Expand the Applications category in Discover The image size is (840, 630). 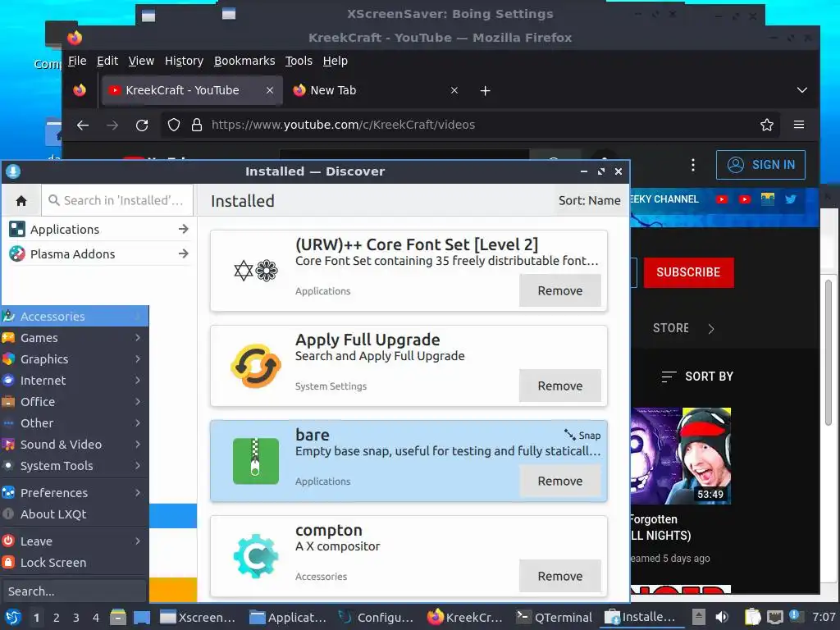click(x=99, y=230)
